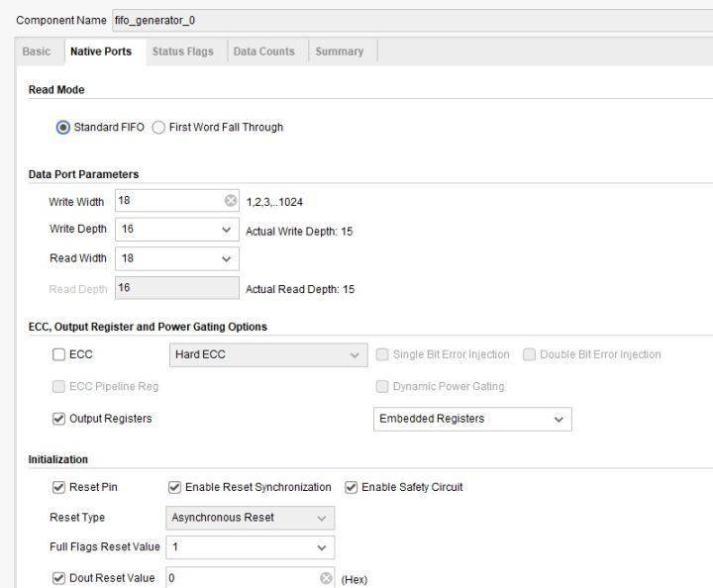Click into the Write Width input field
713x588 pixels.
tap(168, 201)
